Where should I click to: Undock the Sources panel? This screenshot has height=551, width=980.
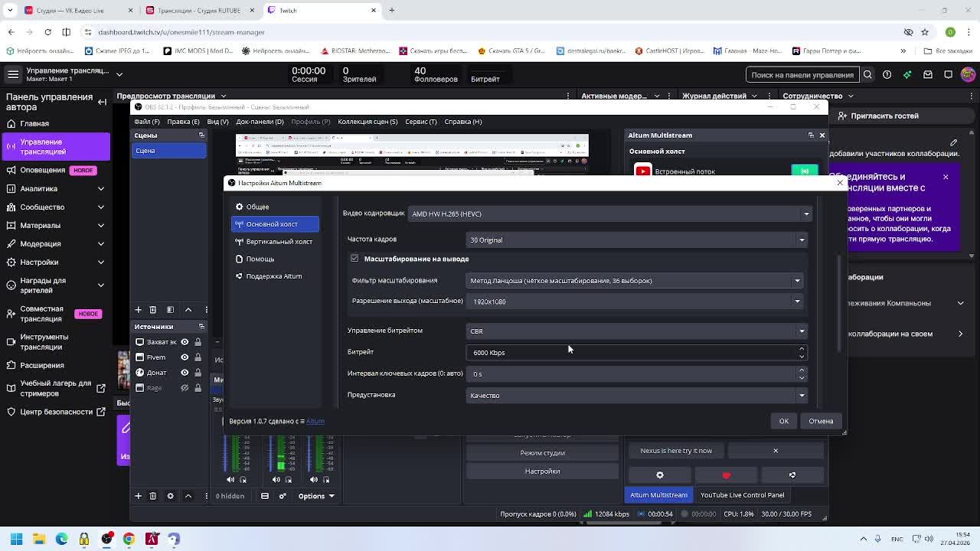tap(201, 327)
